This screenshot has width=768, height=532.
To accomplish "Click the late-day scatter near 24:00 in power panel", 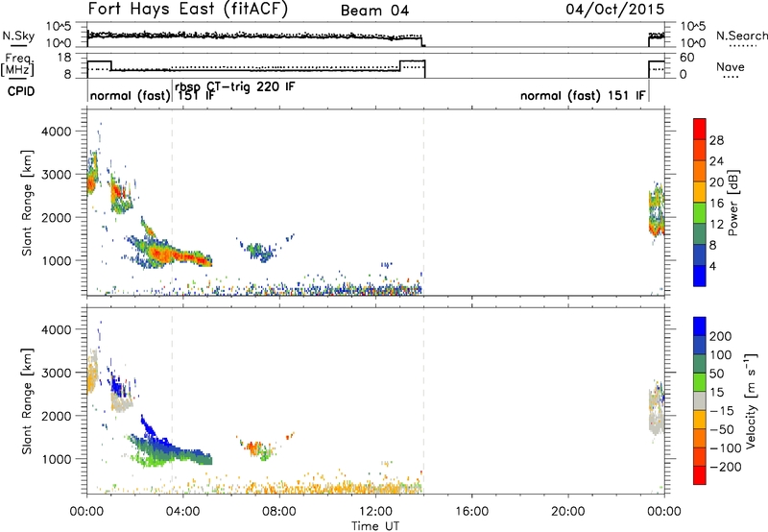I will pyautogui.click(x=657, y=211).
